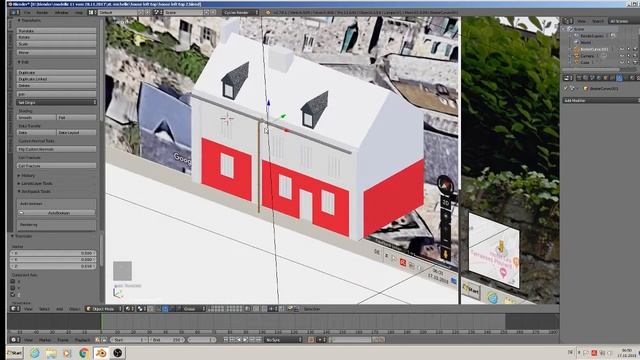Screen dimensions: 640x360
Task: Click the End frame field in the timeline
Action: coord(166,340)
